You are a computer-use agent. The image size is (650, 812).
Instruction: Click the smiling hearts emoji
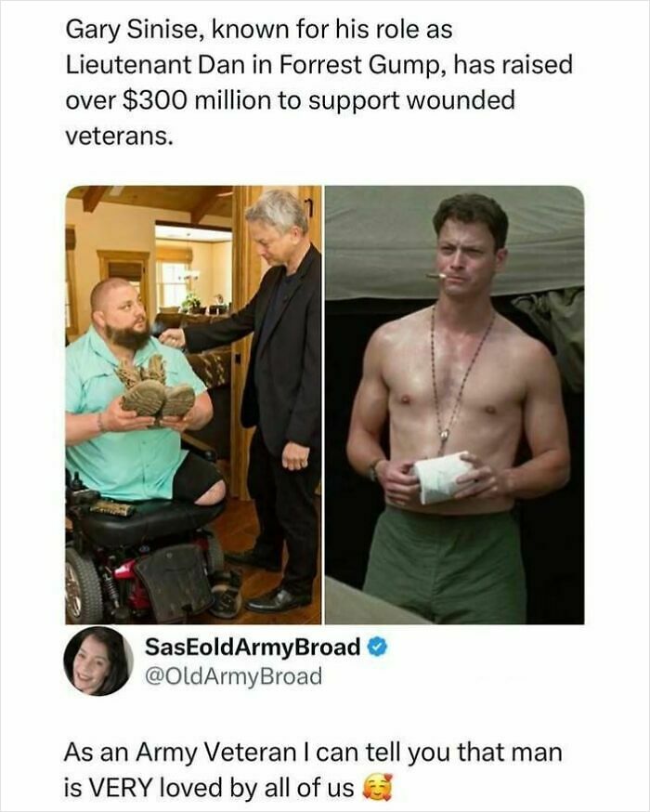[377, 788]
